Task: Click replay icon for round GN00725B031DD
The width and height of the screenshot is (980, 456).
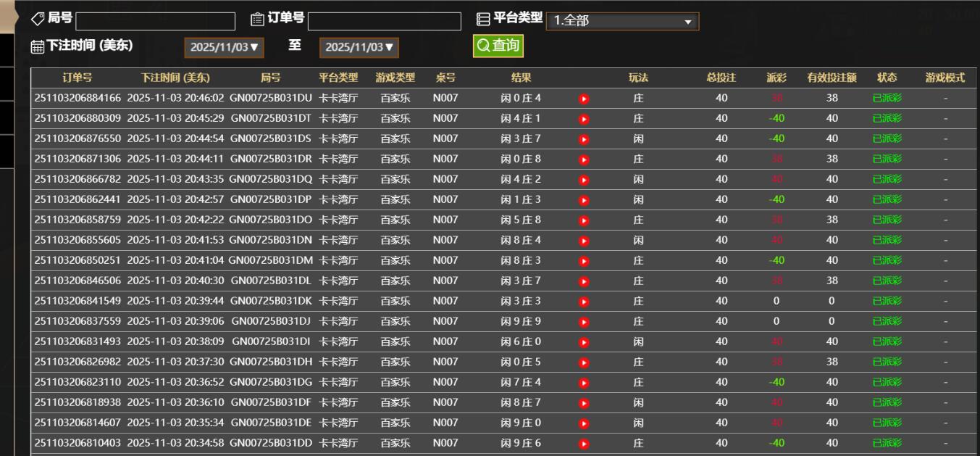Action: tap(584, 444)
